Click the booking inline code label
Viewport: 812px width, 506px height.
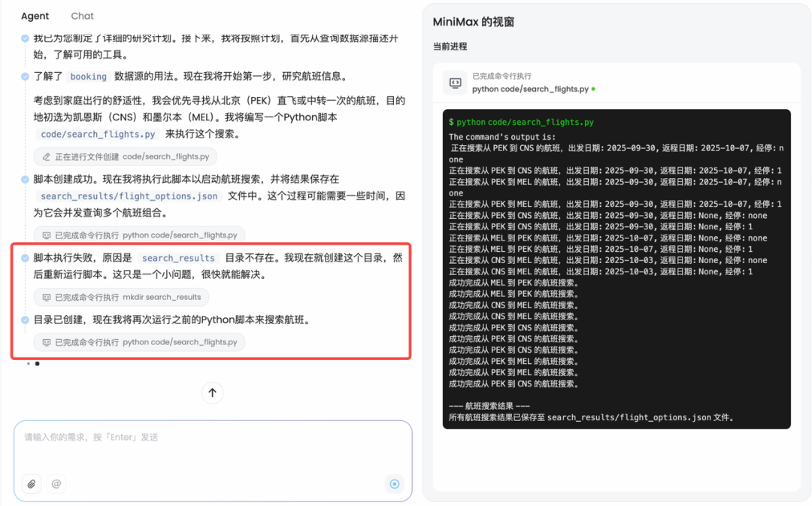pyautogui.click(x=88, y=77)
